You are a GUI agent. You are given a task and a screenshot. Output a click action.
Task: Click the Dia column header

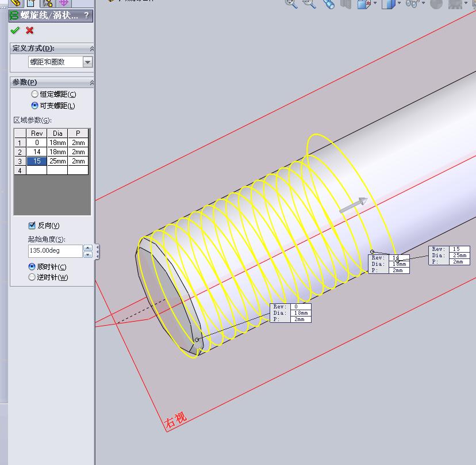57,134
